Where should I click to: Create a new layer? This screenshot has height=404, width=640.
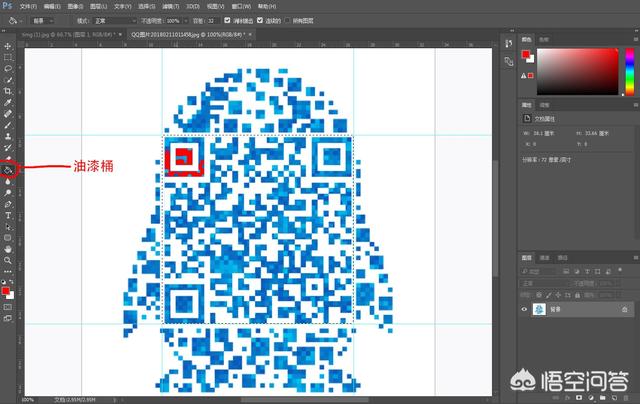coord(614,397)
